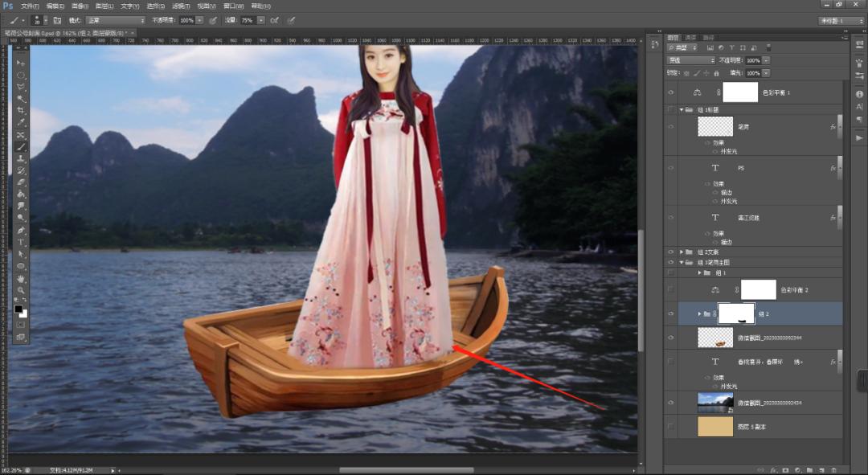This screenshot has width=868, height=475.
Task: Hide the 色彩平衡 1 adjustment layer
Action: [x=671, y=92]
